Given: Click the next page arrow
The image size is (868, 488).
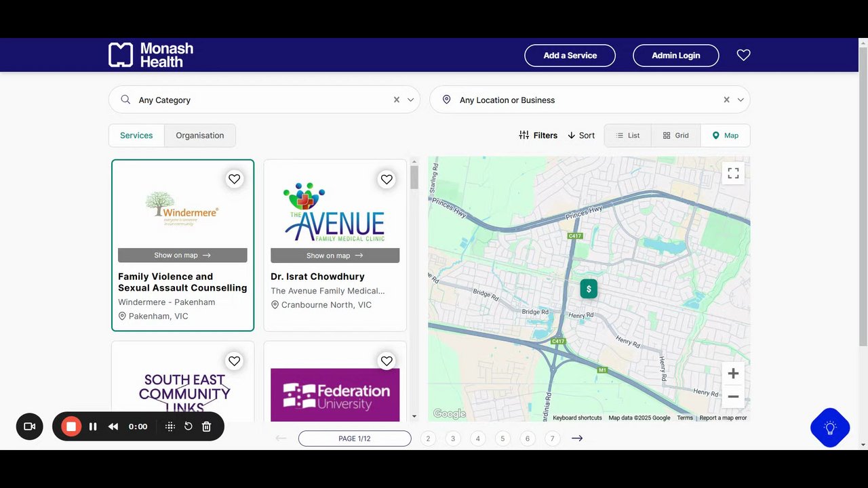Looking at the screenshot, I should click(577, 439).
